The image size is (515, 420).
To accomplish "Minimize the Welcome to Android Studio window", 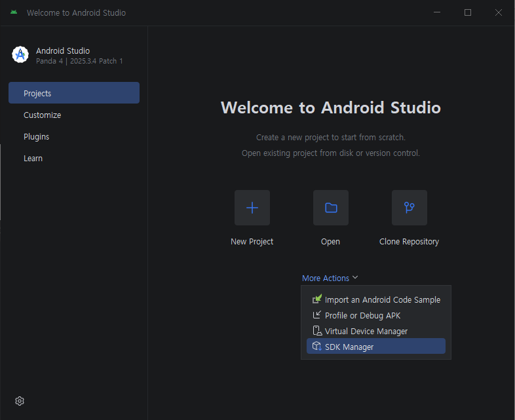I will click(x=437, y=12).
